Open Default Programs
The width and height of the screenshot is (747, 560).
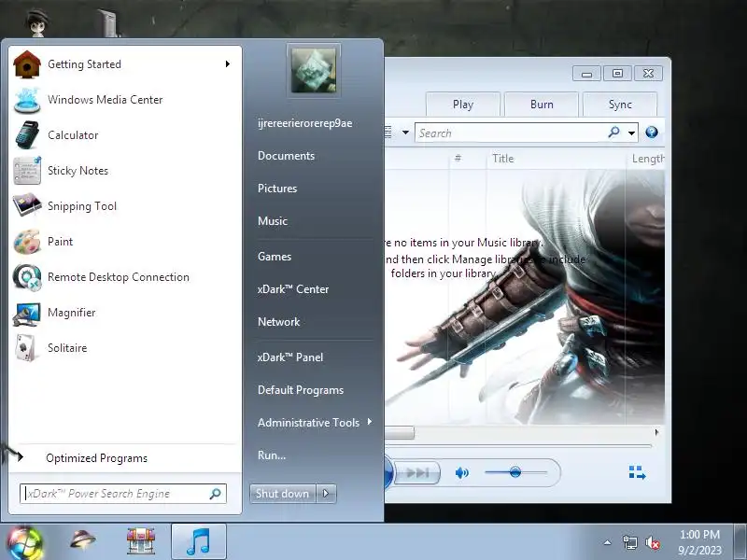(301, 390)
